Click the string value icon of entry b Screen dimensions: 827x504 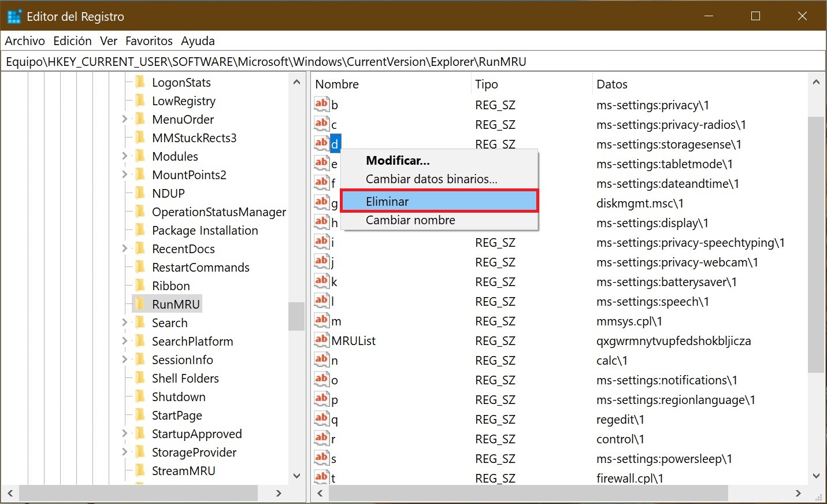click(322, 104)
